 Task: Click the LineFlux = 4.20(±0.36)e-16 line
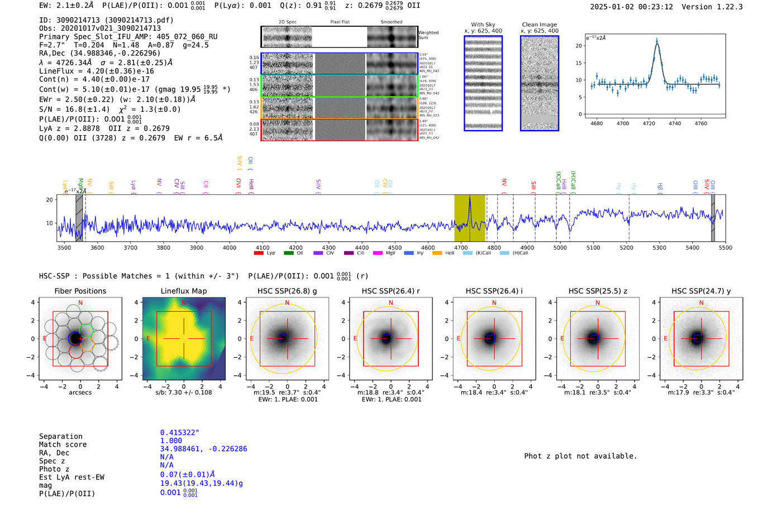coord(97,71)
